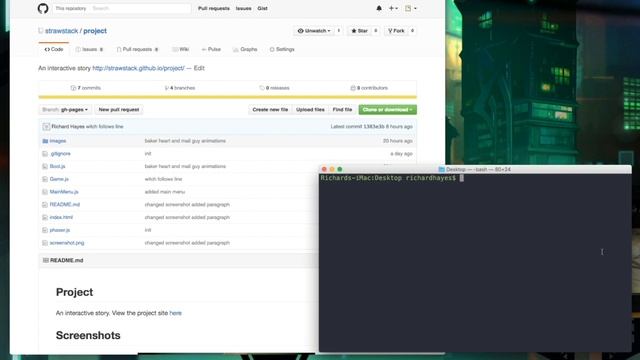Open the Unwatch dropdown button
Viewport: 640px width, 360px height.
(314, 31)
